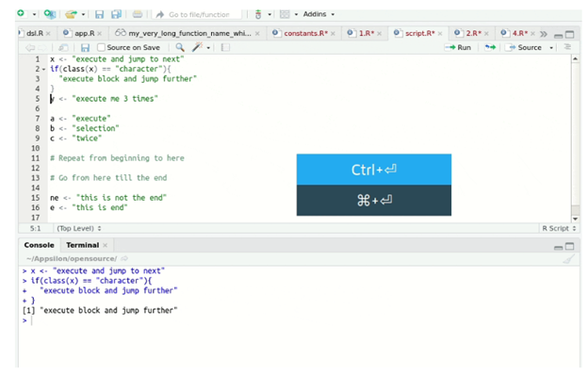The height and width of the screenshot is (375, 588).
Task: Click the new file green plus icon
Action: [x=21, y=13]
